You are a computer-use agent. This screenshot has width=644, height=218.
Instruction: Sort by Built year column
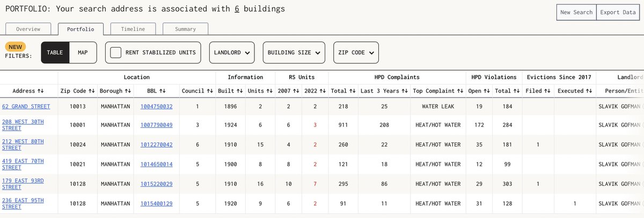230,91
